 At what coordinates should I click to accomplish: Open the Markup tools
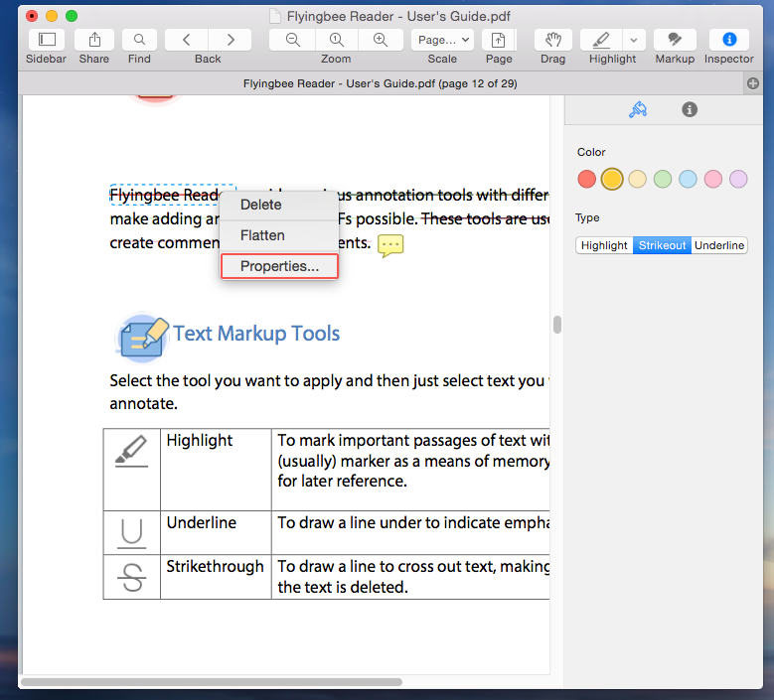point(675,40)
